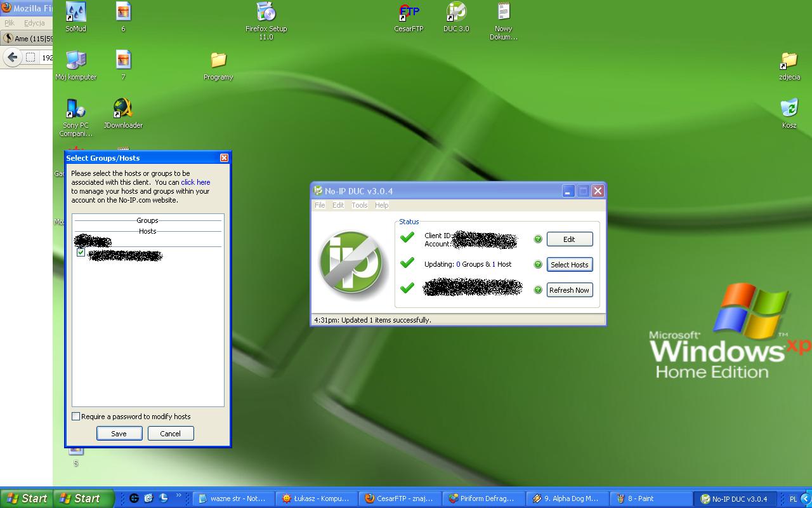Select the Kosz recycle bin icon
The height and width of the screenshot is (508, 812).
pyautogui.click(x=789, y=114)
